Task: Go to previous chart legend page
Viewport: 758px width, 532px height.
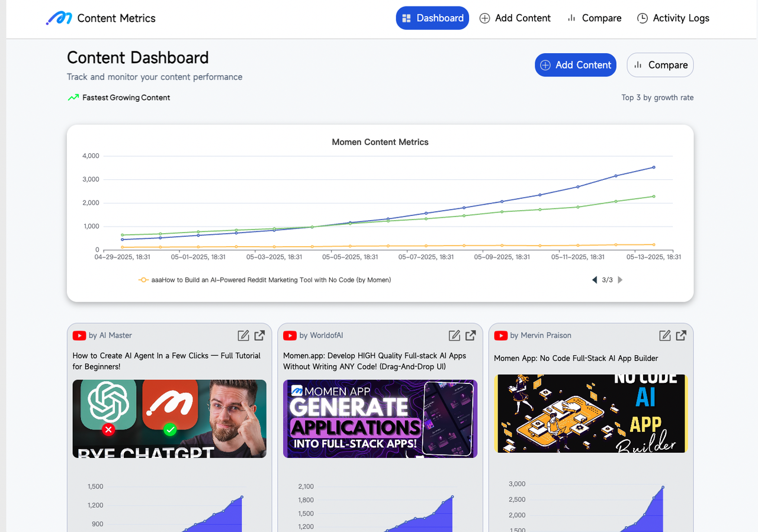Action: pos(595,280)
